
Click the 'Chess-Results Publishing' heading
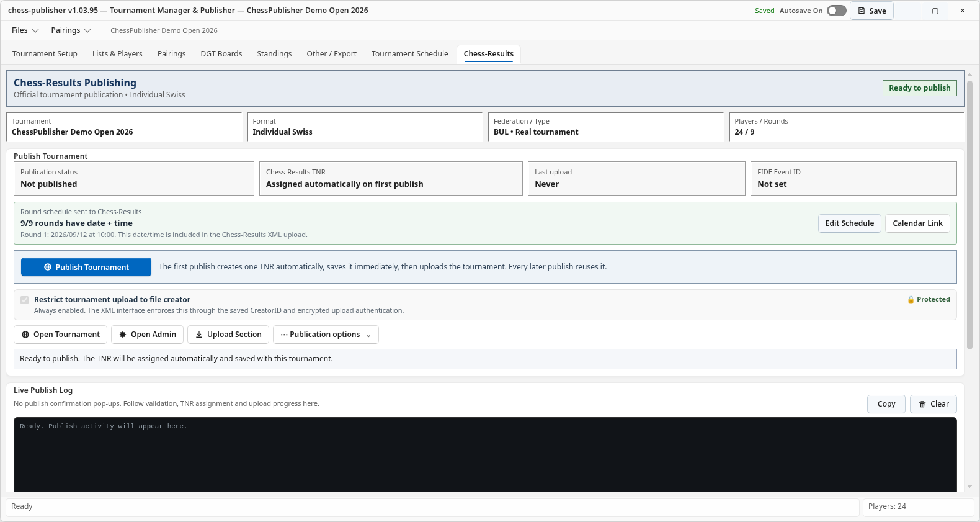click(75, 83)
